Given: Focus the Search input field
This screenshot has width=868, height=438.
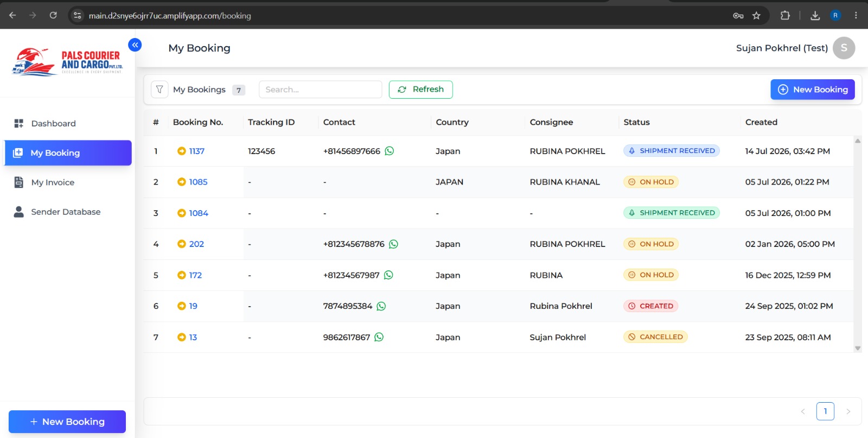Looking at the screenshot, I should 321,90.
